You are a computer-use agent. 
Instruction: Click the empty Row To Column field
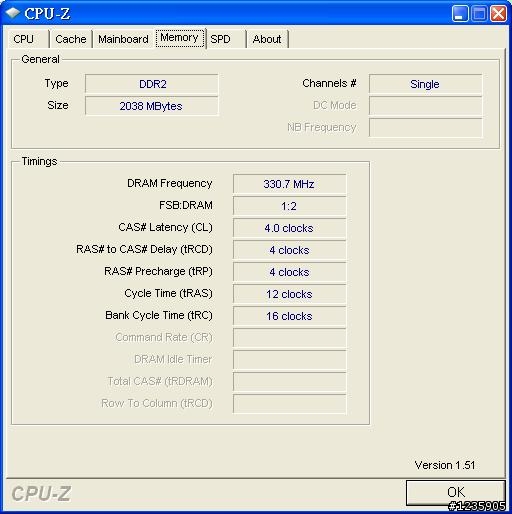click(x=289, y=404)
